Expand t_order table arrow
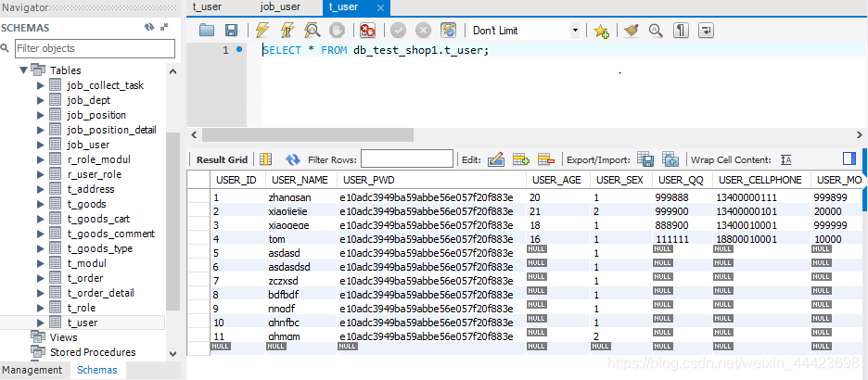This screenshot has height=380, width=868. click(41, 278)
